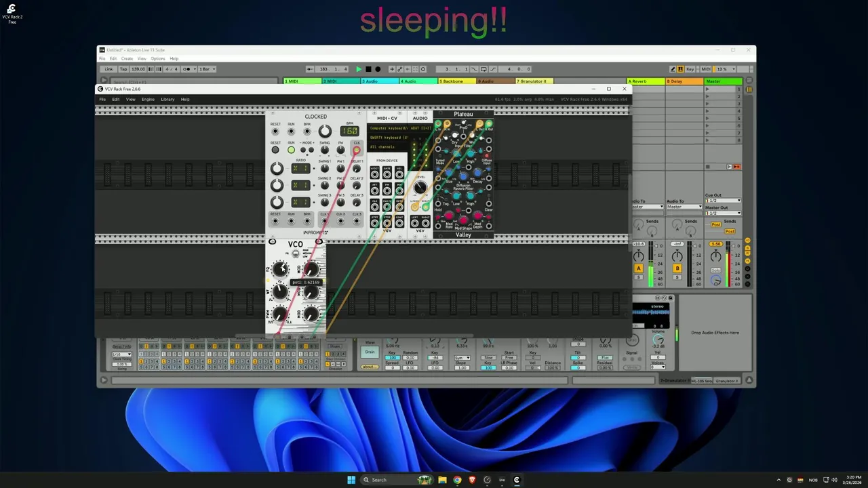The width and height of the screenshot is (868, 488).
Task: Click the Granulator Grain view button
Action: click(370, 352)
